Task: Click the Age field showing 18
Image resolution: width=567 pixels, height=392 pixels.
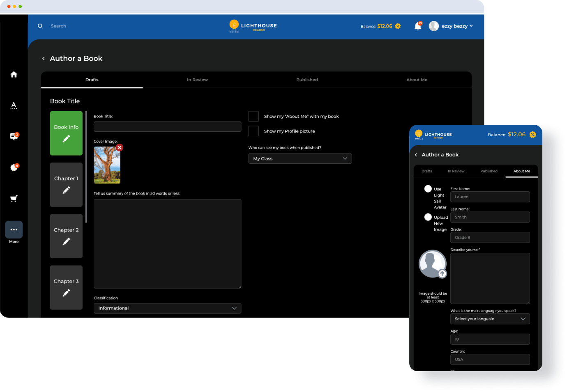Action: click(x=490, y=339)
